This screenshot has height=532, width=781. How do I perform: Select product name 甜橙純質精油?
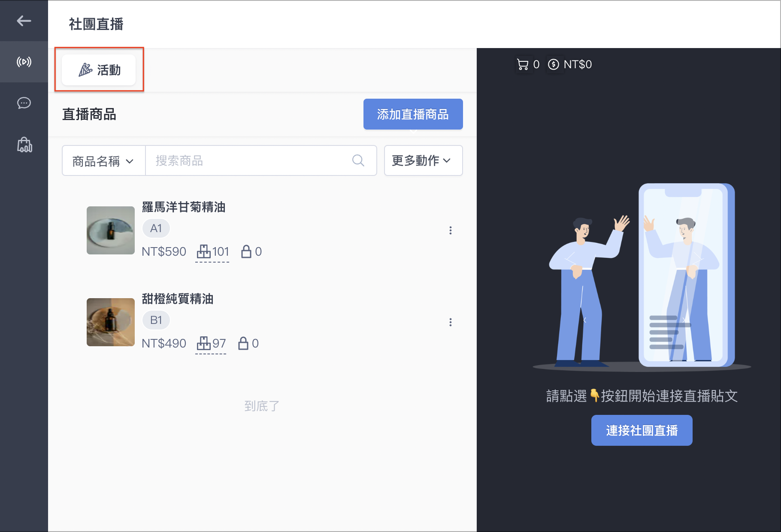[178, 299]
